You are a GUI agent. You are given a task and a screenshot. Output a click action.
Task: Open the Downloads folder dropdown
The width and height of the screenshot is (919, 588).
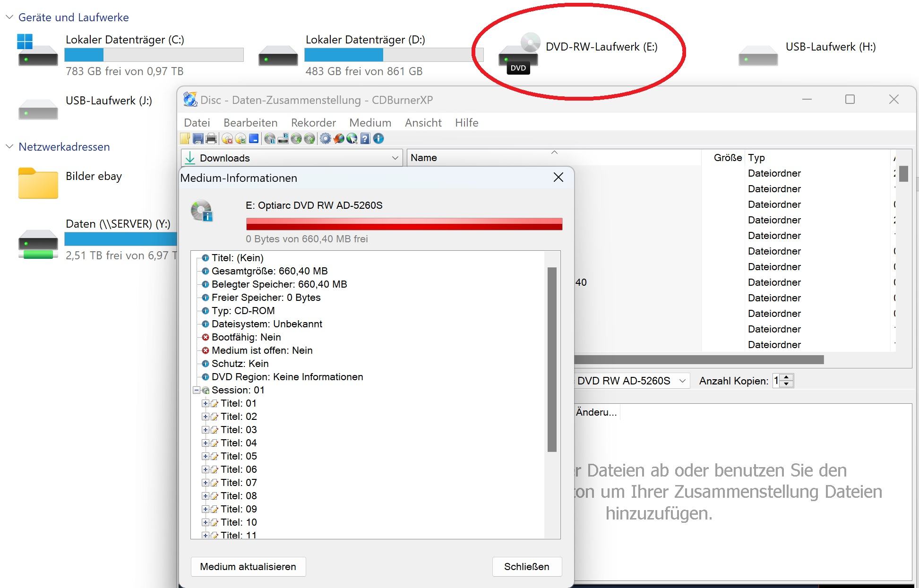395,158
